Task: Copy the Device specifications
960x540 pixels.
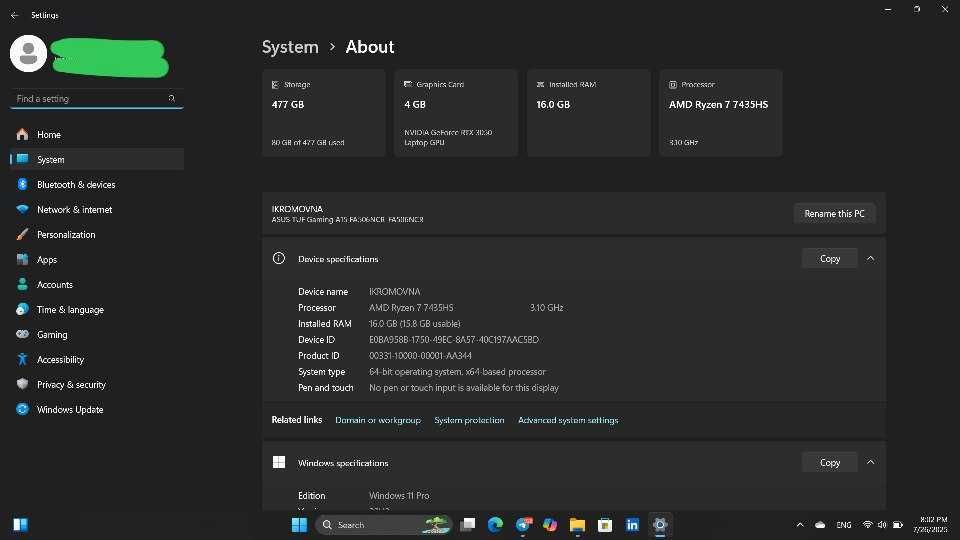Action: (830, 259)
